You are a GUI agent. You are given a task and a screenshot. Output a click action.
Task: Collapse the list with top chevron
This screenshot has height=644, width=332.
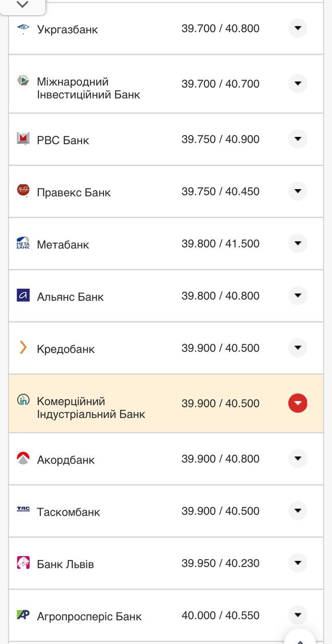(x=21, y=4)
